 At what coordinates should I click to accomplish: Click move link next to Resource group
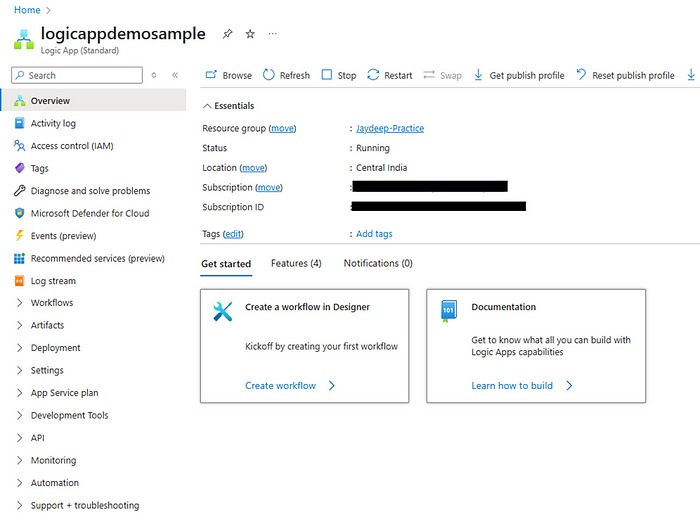283,129
